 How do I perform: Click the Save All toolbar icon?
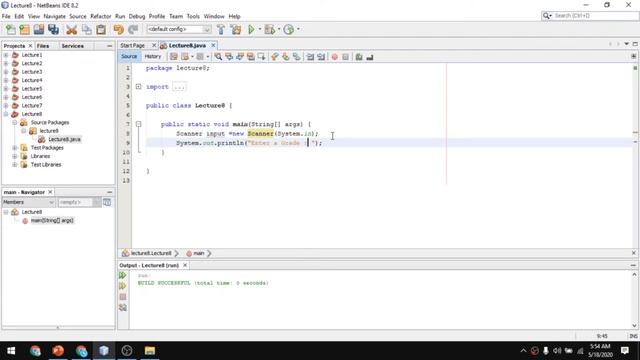tap(53, 29)
